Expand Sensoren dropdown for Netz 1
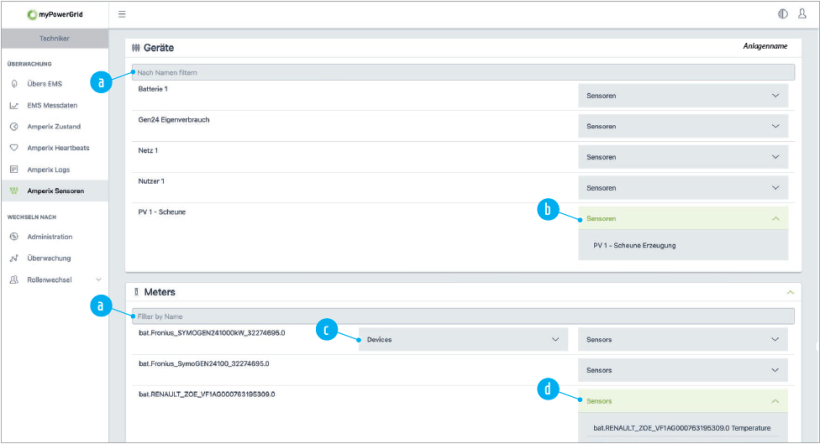The height and width of the screenshot is (444, 820). coord(682,157)
